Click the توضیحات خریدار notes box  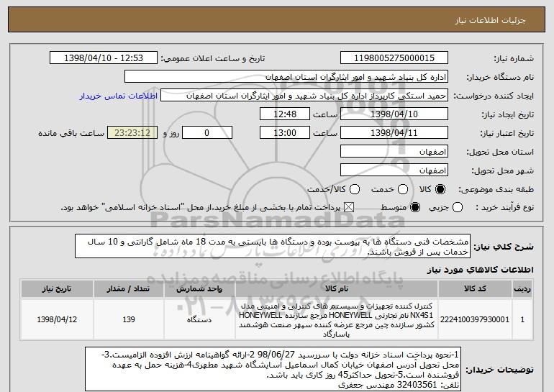click(273, 369)
